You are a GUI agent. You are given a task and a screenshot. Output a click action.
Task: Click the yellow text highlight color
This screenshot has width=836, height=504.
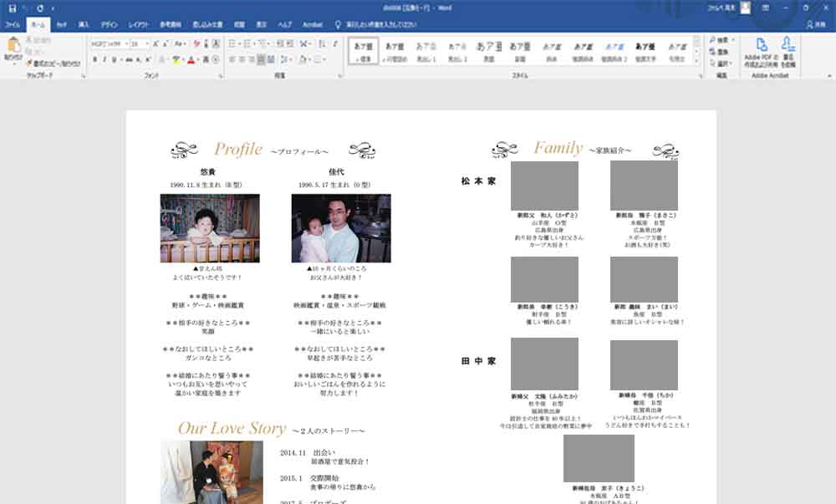(176, 60)
